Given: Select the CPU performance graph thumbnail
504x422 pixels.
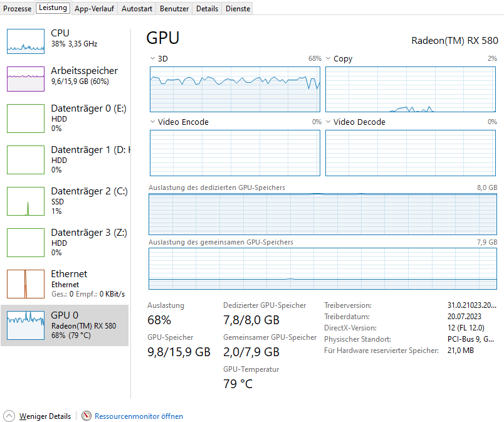Looking at the screenshot, I should 26,41.
